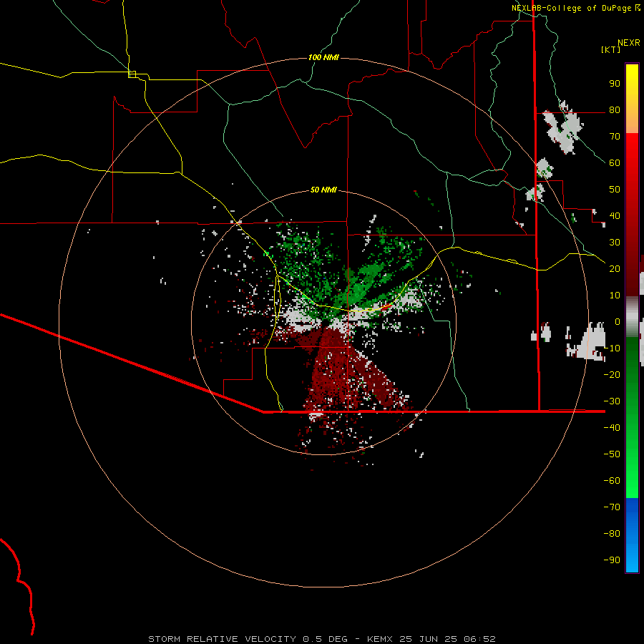Select the 10 value on velocity scale
This screenshot has height=644, width=644.
click(615, 296)
